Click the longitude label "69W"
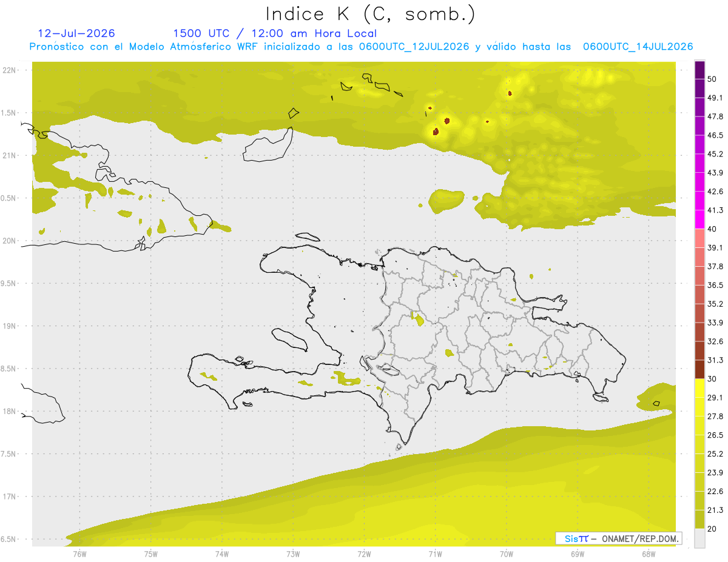This screenshot has width=728, height=562. pyautogui.click(x=577, y=554)
